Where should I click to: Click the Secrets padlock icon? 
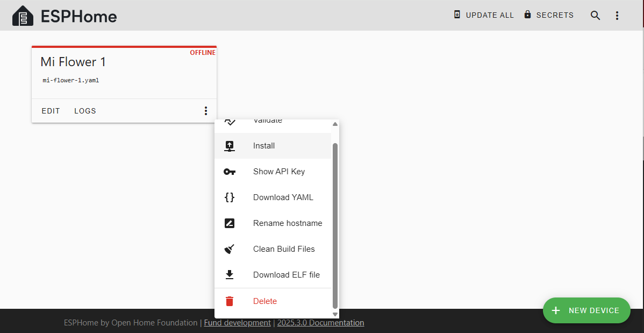tap(528, 15)
